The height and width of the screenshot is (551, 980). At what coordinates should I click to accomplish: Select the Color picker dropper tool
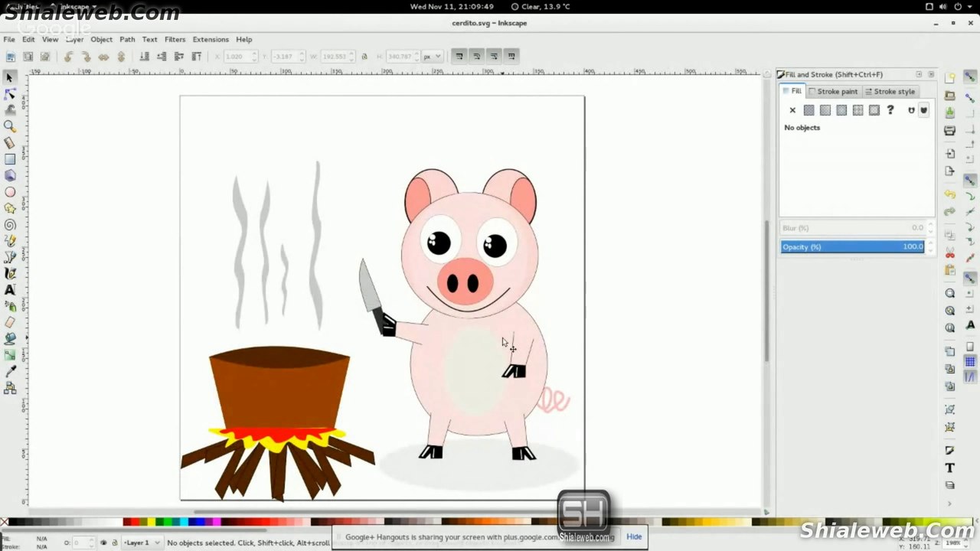pos(10,371)
